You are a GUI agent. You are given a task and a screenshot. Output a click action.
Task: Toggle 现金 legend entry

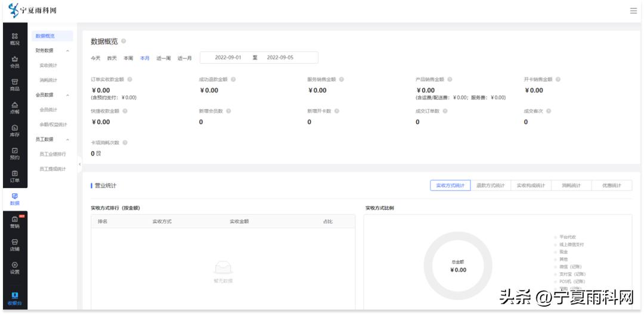point(561,252)
